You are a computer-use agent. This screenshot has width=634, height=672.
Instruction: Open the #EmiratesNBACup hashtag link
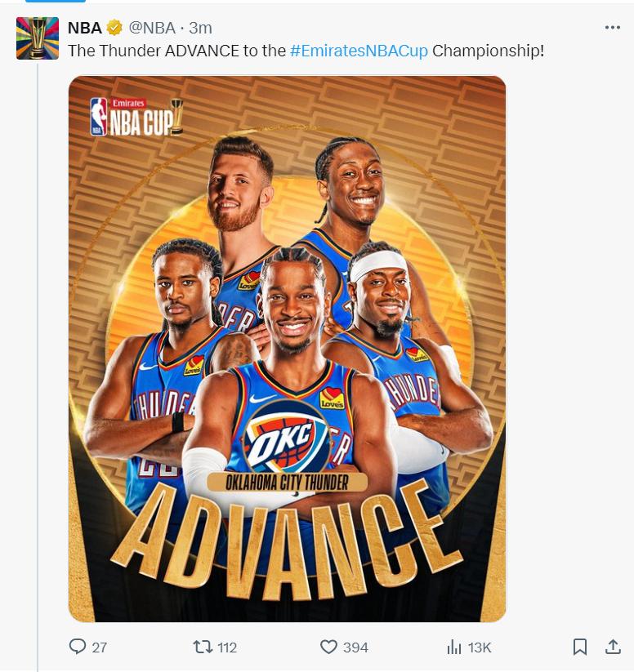tap(359, 51)
